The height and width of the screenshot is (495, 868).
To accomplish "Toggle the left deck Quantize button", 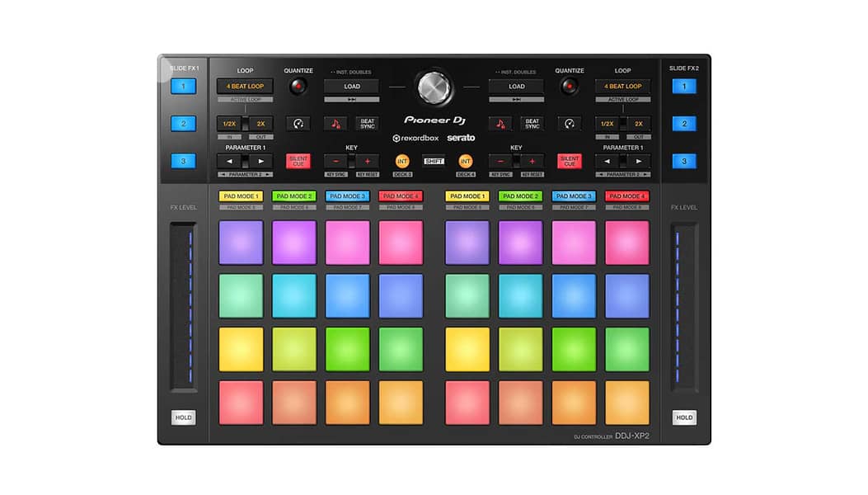I will [x=298, y=87].
